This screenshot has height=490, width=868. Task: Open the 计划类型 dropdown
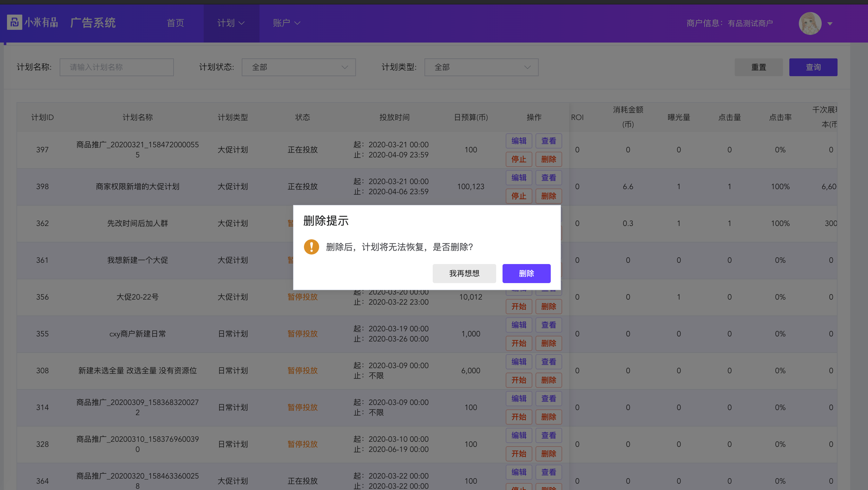coord(481,67)
